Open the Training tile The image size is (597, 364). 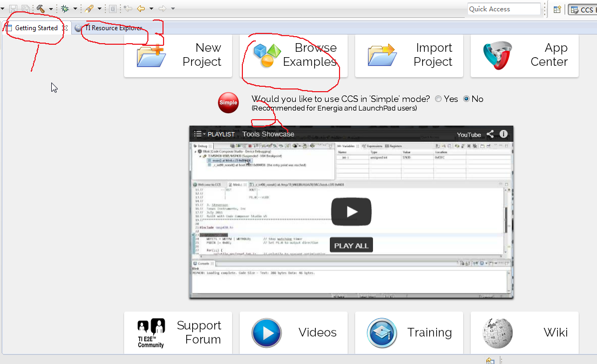click(x=409, y=332)
